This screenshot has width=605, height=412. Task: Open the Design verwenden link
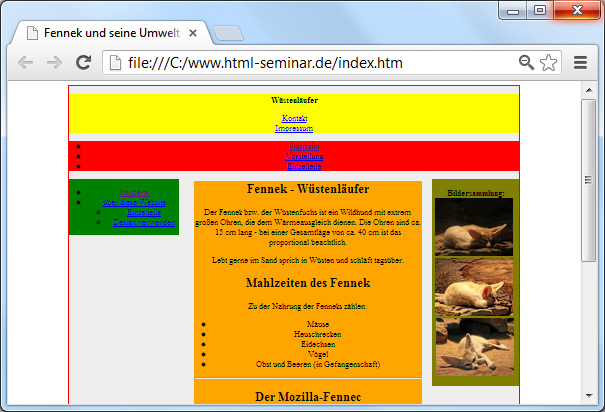pos(144,222)
